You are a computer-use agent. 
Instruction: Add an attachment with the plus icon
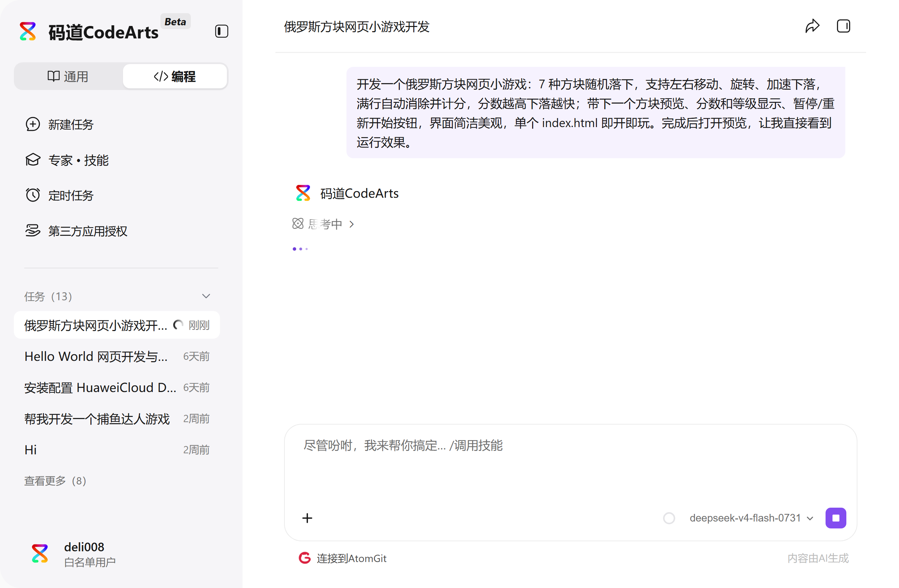coord(307,518)
